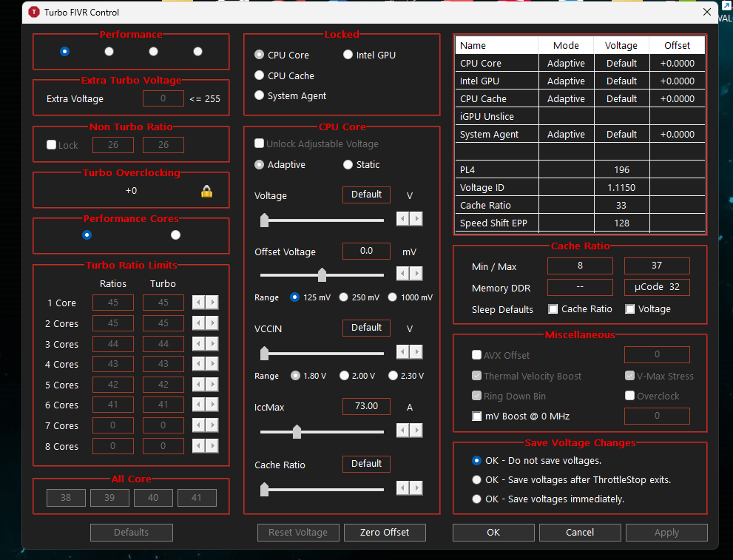The image size is (733, 560).
Task: Toggle the AVX Offset checkbox
Action: point(476,355)
